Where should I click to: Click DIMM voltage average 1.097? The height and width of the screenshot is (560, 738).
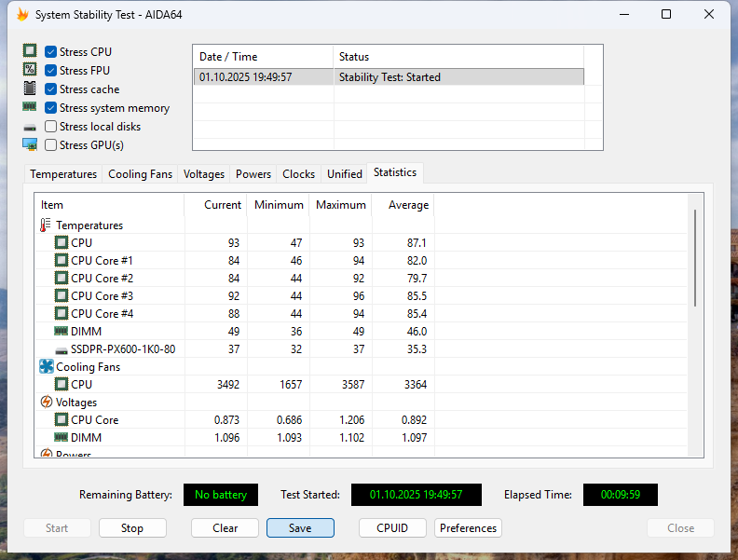414,438
